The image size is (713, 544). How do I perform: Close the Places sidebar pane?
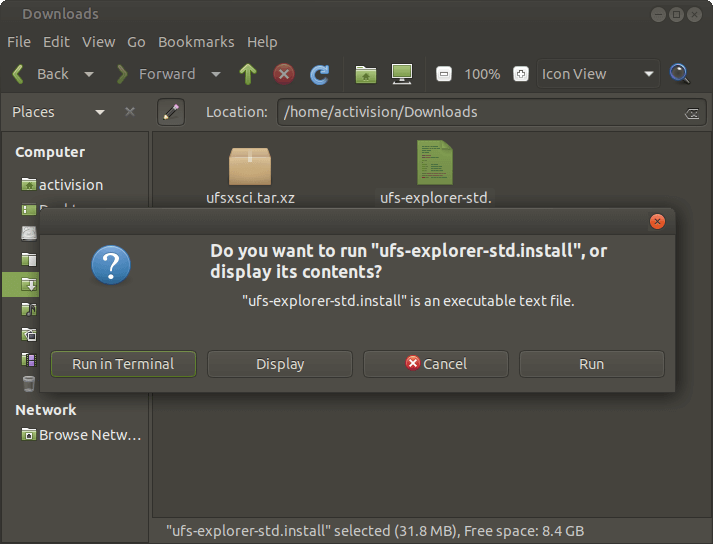[x=130, y=112]
